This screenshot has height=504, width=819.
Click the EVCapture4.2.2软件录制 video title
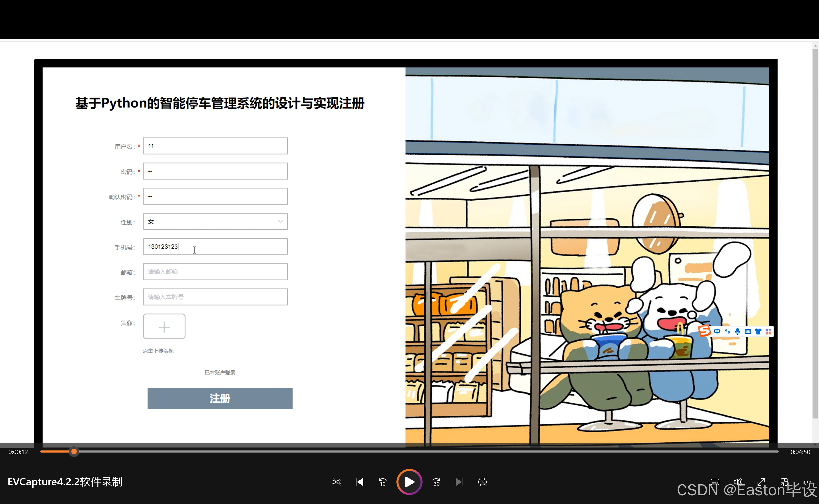pos(65,482)
